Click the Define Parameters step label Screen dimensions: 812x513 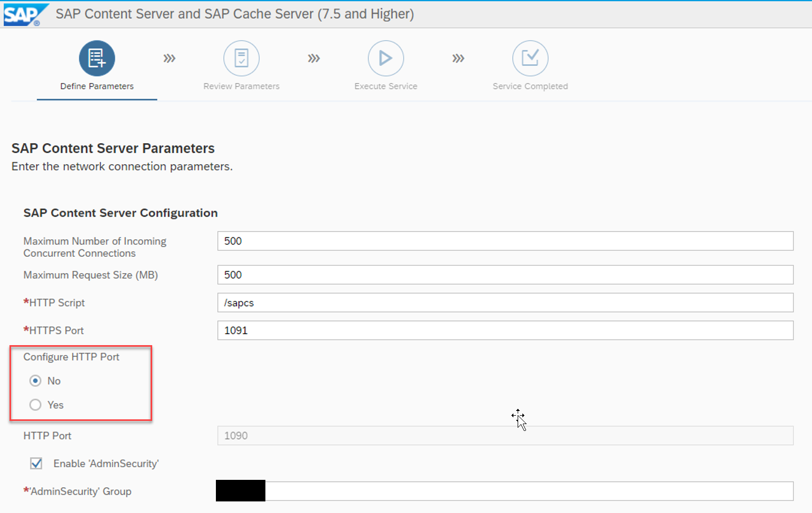tap(97, 86)
